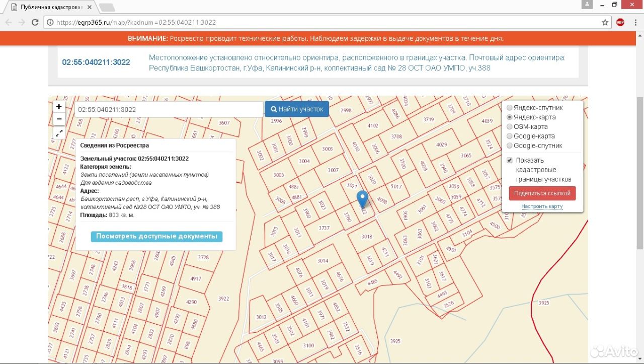Zoom in the map with plus button

(x=59, y=107)
